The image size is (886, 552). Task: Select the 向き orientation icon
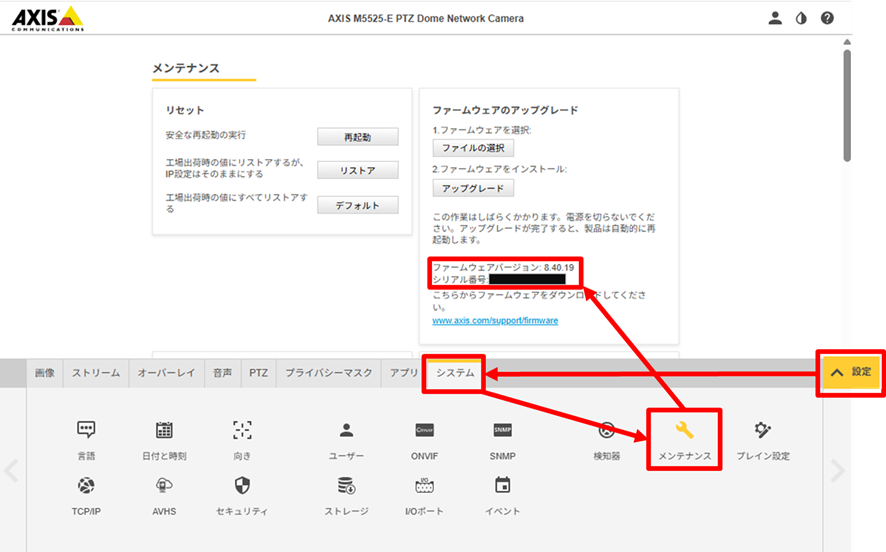[x=242, y=431]
